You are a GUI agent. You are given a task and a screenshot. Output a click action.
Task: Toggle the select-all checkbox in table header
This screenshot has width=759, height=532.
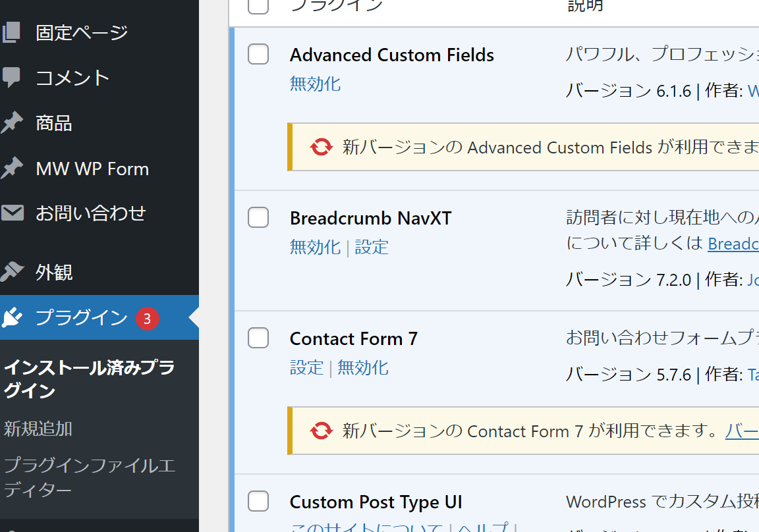tap(258, 5)
